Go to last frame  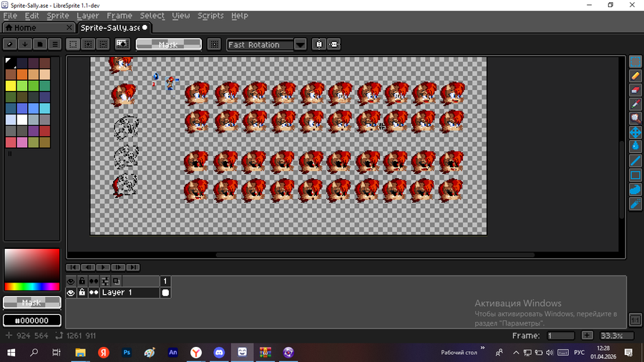pyautogui.click(x=133, y=268)
